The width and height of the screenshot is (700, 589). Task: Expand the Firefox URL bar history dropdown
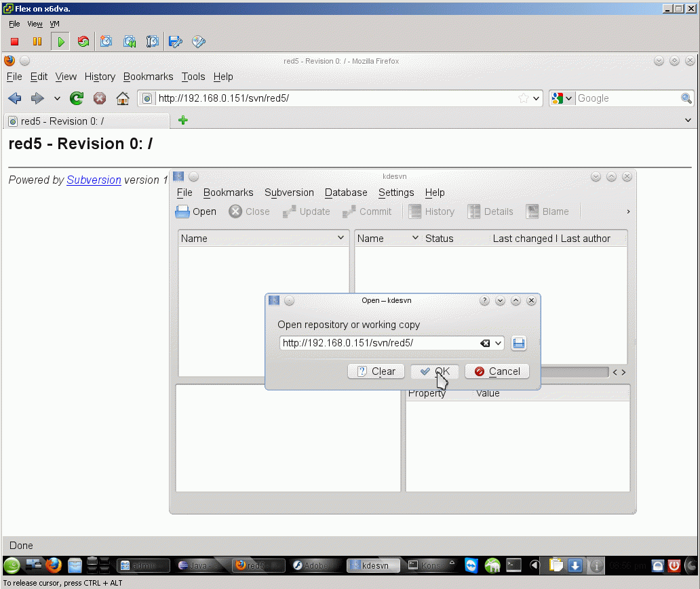click(536, 98)
